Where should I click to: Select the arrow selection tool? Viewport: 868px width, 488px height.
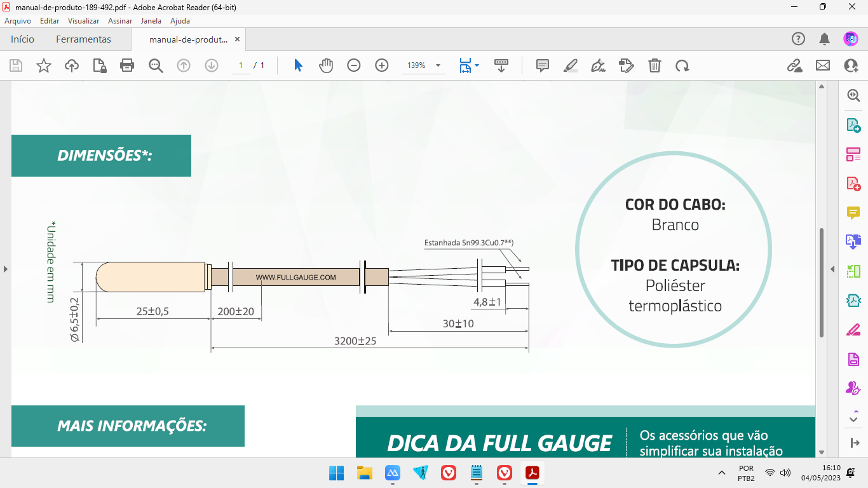click(x=298, y=65)
